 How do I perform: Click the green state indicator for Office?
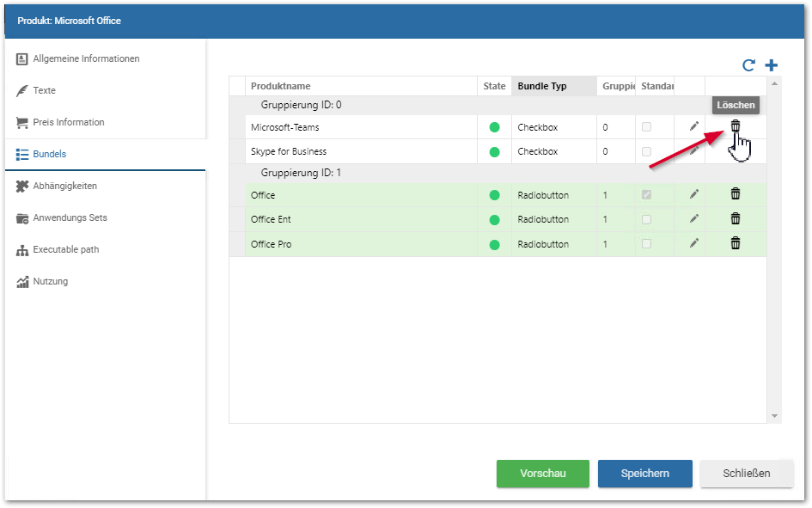tap(495, 195)
